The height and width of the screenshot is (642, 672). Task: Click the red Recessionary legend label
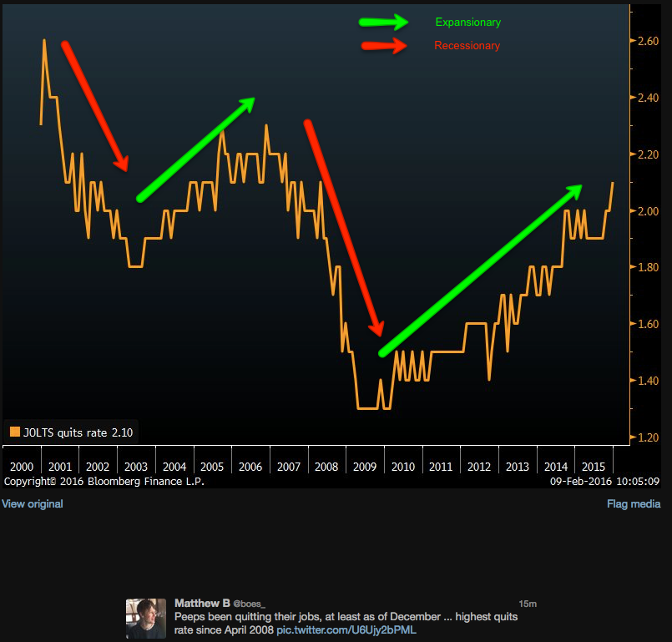click(x=467, y=45)
